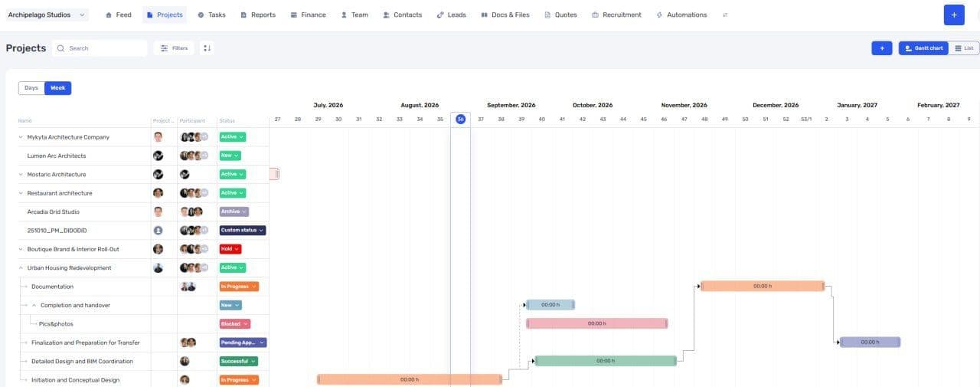The image size is (980, 387).
Task: Open the Tasks section
Action: 211,15
